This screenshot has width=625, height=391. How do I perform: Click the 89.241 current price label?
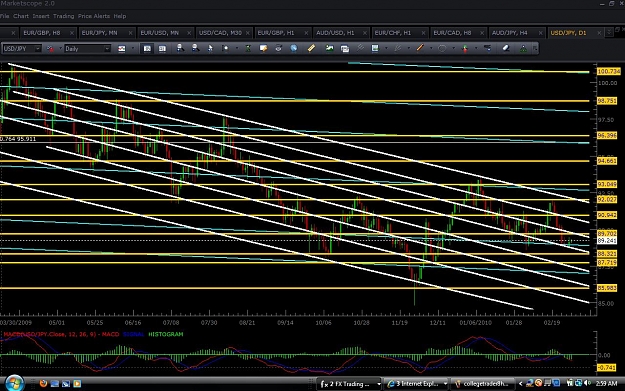tap(607, 241)
